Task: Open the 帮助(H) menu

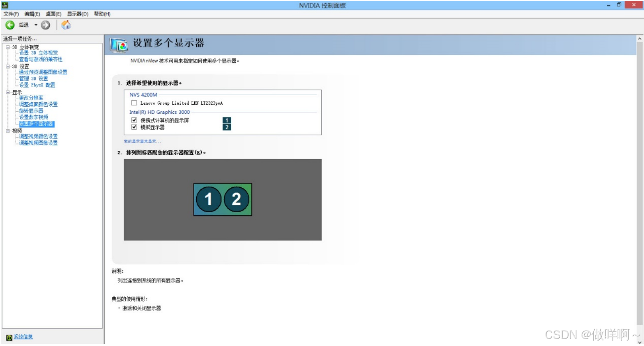Action: [102, 14]
